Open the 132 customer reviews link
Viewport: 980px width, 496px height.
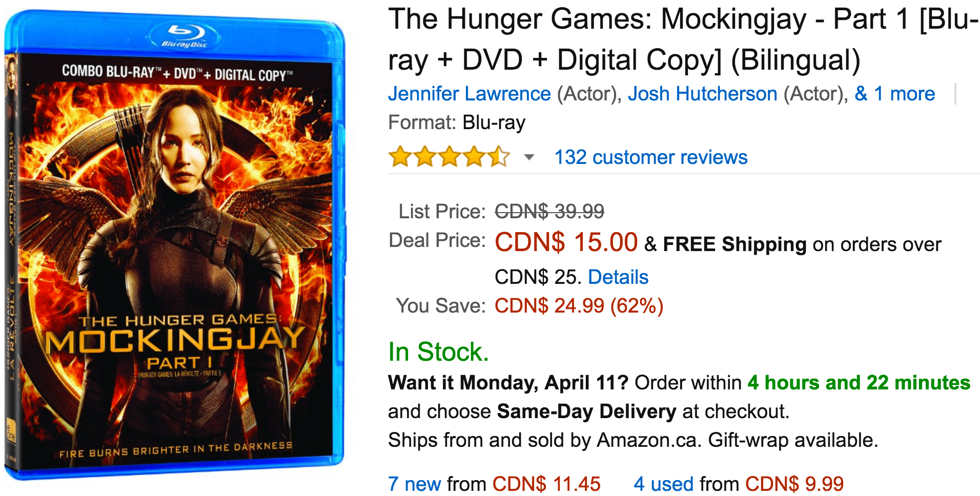651,157
